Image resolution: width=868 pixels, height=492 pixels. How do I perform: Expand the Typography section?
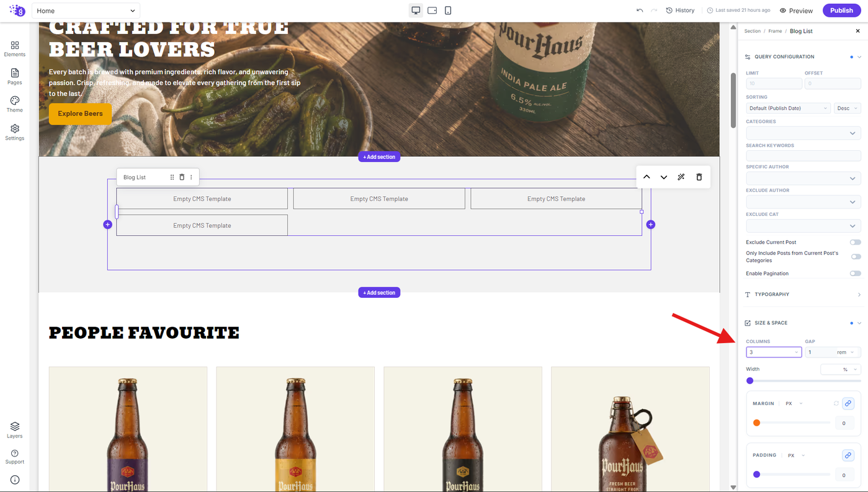[x=803, y=295]
